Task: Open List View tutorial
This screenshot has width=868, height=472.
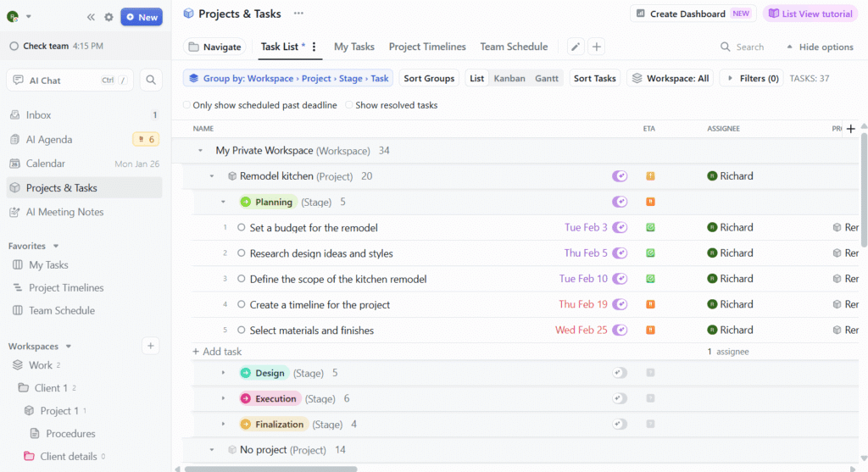Action: tap(810, 14)
